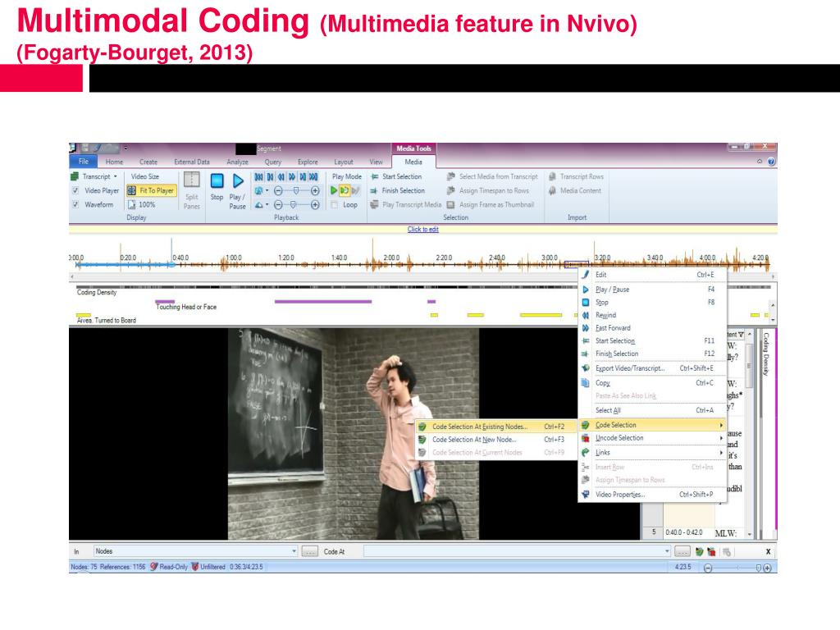Click the Go to End playback icon
Viewport: 840px width, 630px height.
(x=314, y=177)
